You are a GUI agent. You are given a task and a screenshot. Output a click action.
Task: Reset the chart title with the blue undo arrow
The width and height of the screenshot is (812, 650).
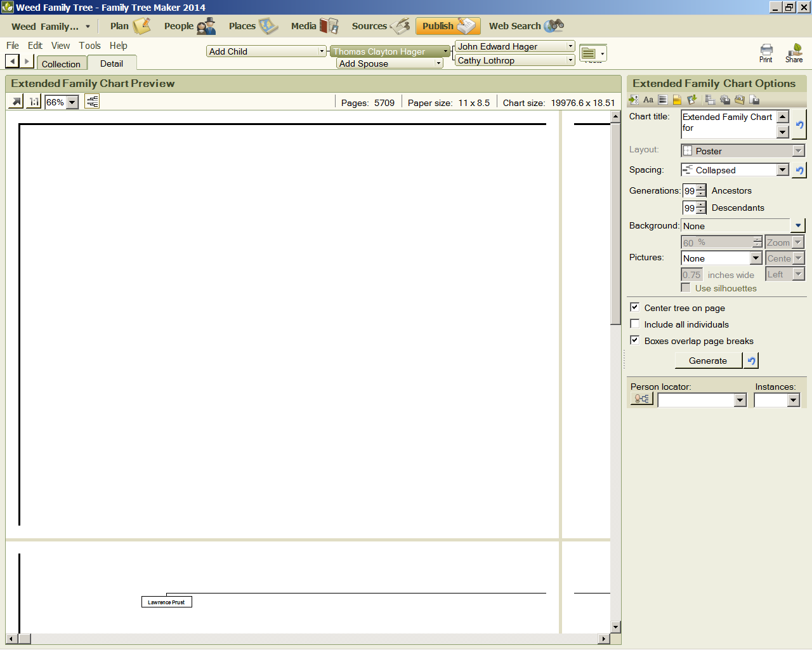[799, 124]
